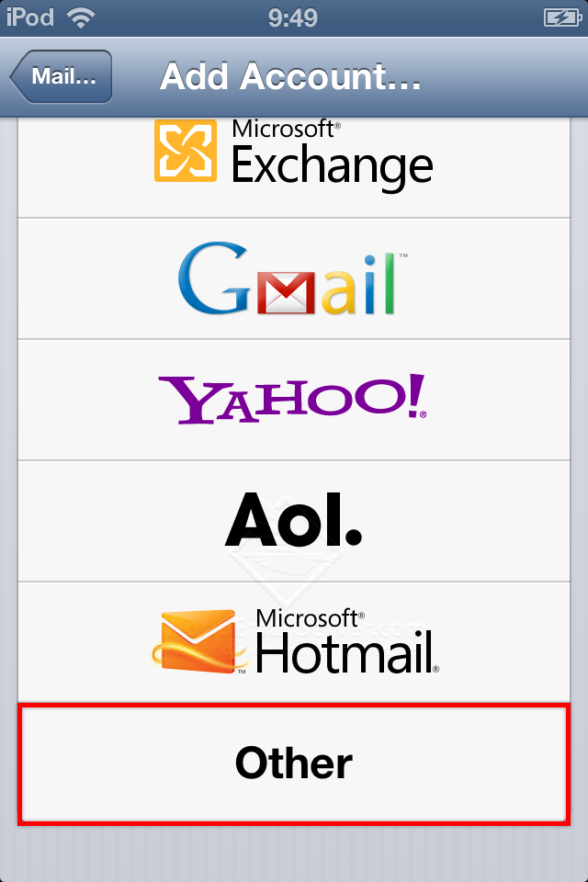The width and height of the screenshot is (588, 882).
Task: Tap the Add Account… title
Action: pyautogui.click(x=290, y=76)
